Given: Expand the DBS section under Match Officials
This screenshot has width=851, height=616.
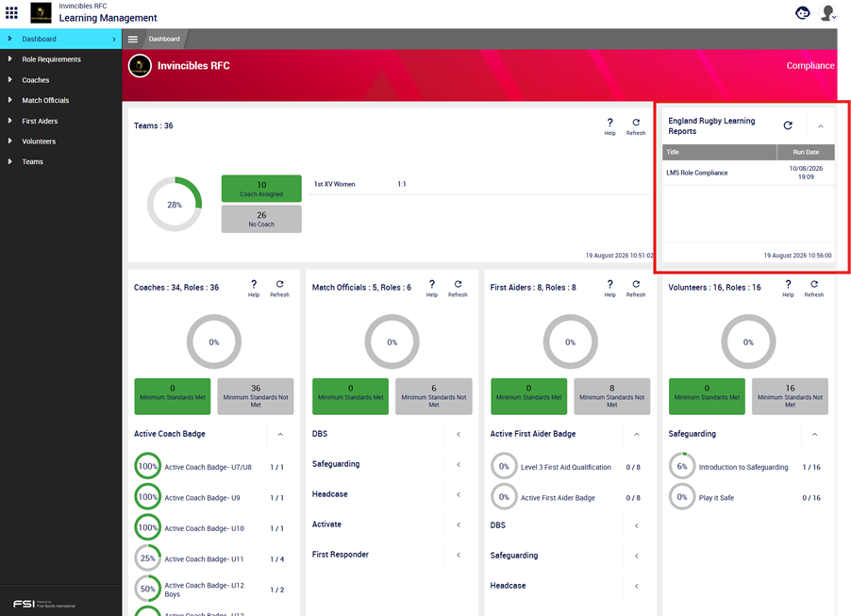Looking at the screenshot, I should point(459,434).
